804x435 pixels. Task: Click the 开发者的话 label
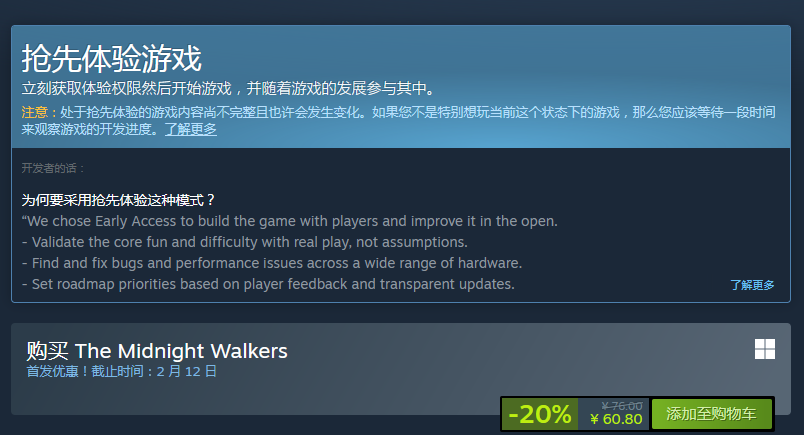pyautogui.click(x=53, y=168)
